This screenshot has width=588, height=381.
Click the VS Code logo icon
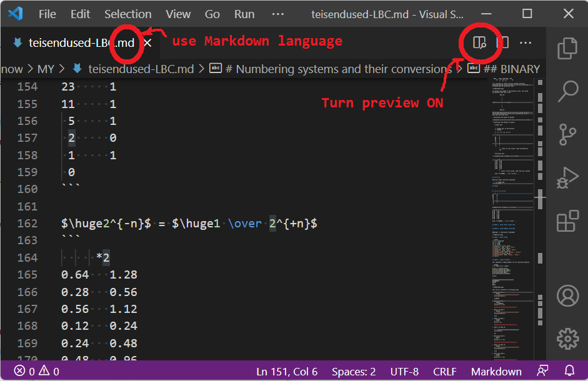16,14
